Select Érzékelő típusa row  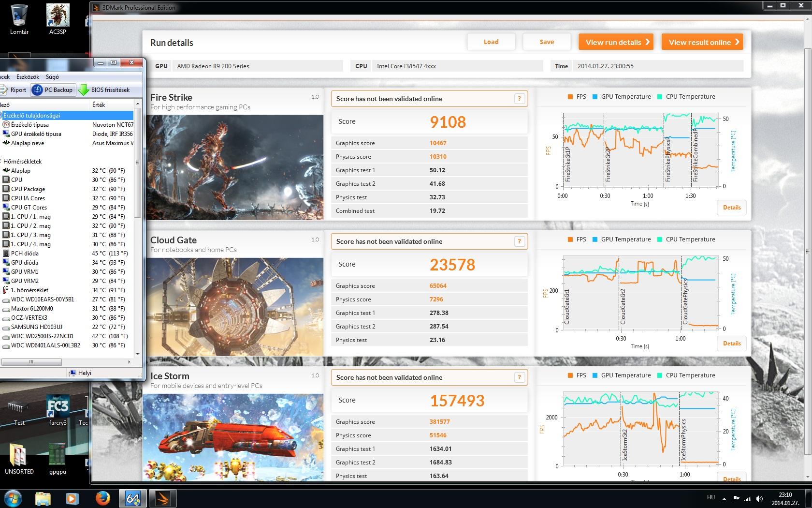click(x=67, y=125)
